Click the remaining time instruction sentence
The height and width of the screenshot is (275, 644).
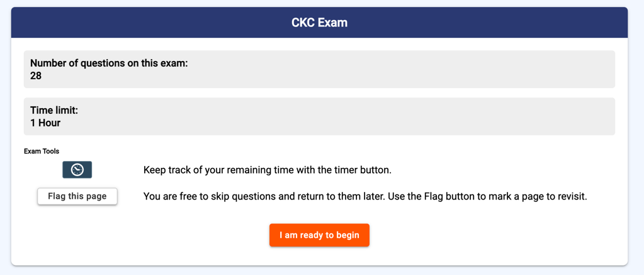tap(268, 170)
